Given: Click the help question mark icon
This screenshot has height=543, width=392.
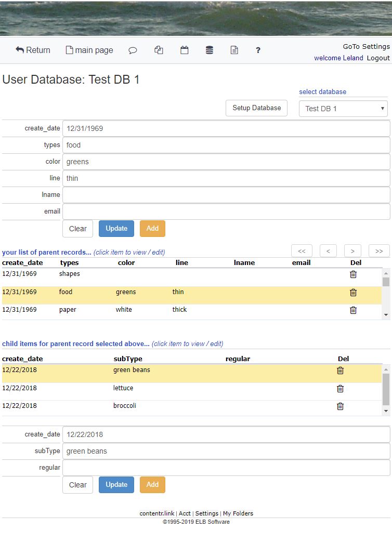Looking at the screenshot, I should 258,50.
